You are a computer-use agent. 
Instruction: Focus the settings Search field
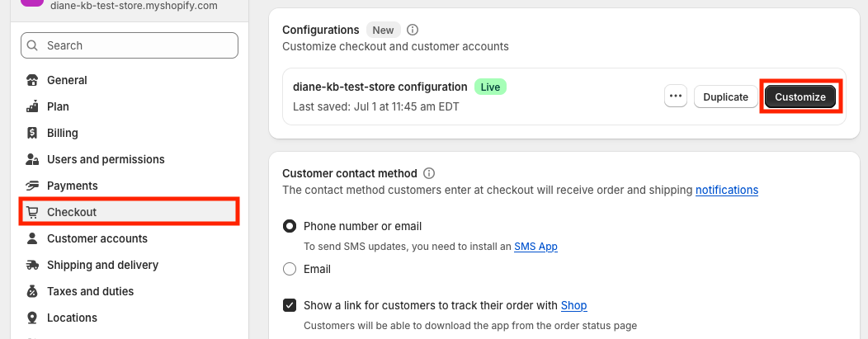[130, 45]
